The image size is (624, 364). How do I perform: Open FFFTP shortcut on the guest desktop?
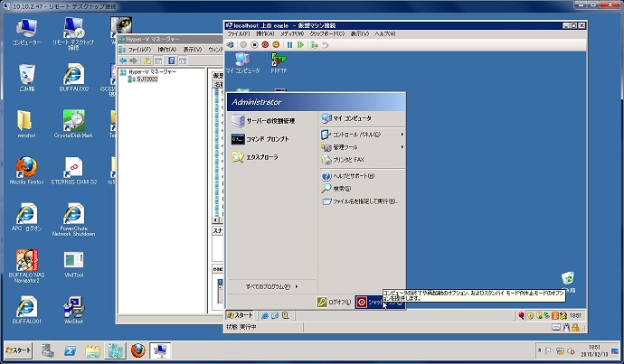point(279,61)
